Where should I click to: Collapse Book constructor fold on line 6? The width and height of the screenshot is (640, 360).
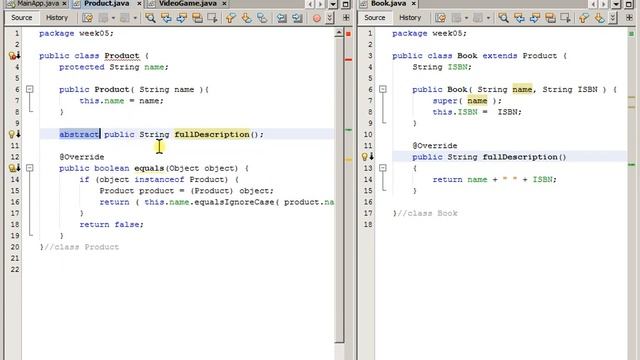(382, 89)
